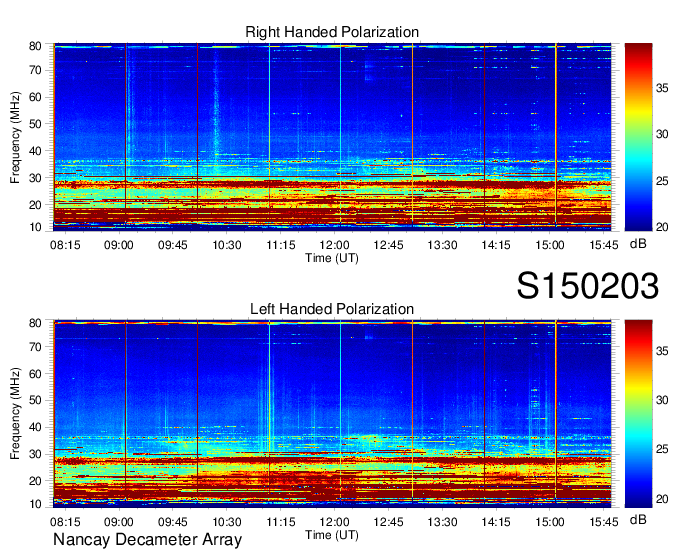
Task: Click the Right Handed spectrogram plot area
Action: click(x=332, y=135)
